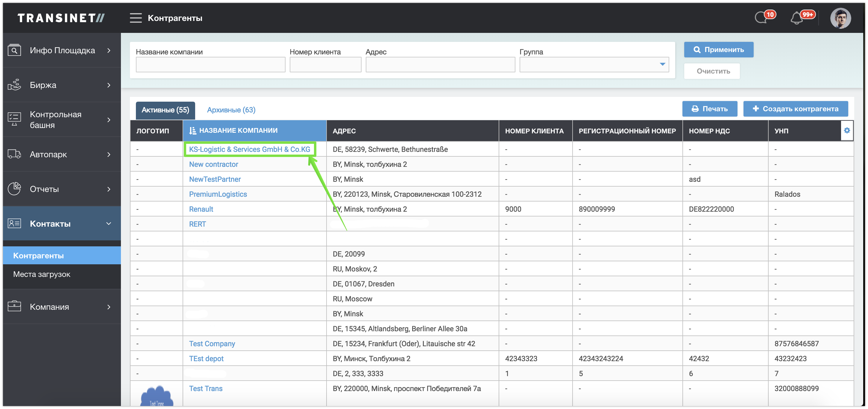
Task: Open NewTestPartner link
Action: click(x=215, y=179)
